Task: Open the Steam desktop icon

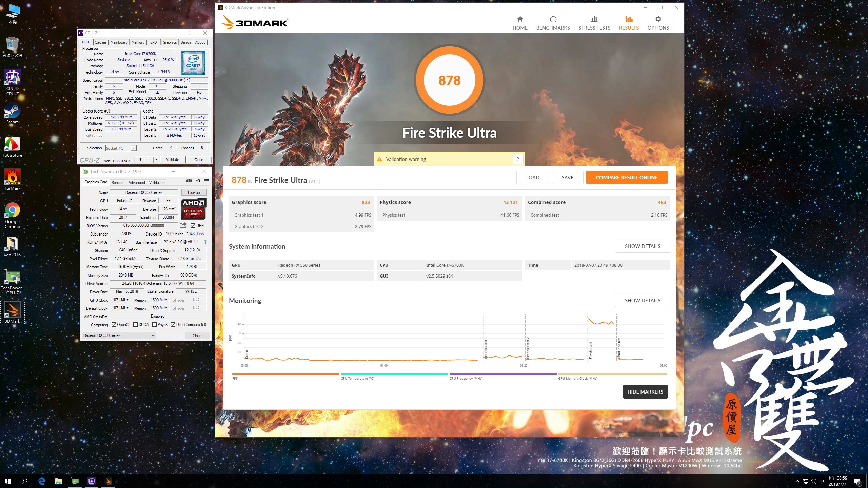Action: coord(13,113)
